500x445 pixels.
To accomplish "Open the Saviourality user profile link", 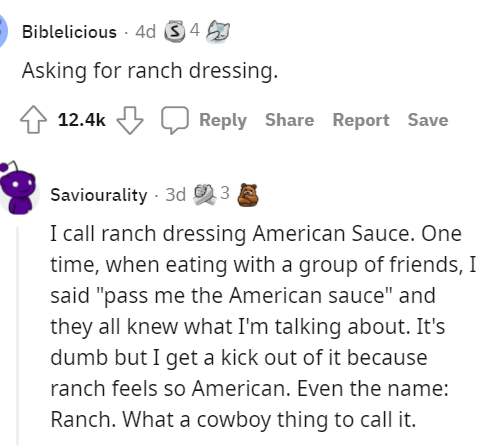I will pyautogui.click(x=99, y=195).
